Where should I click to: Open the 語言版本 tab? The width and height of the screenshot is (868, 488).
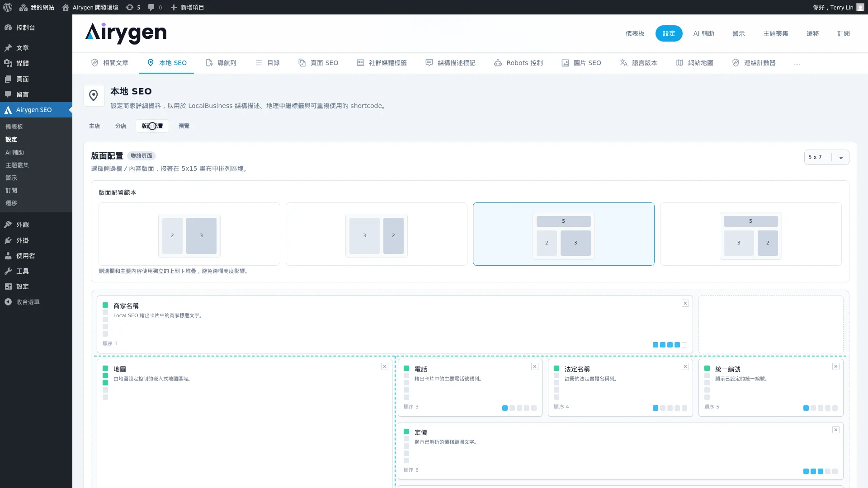point(638,63)
